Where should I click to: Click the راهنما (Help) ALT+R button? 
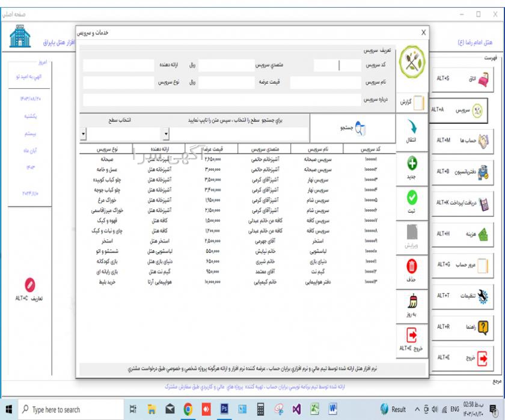tap(459, 327)
